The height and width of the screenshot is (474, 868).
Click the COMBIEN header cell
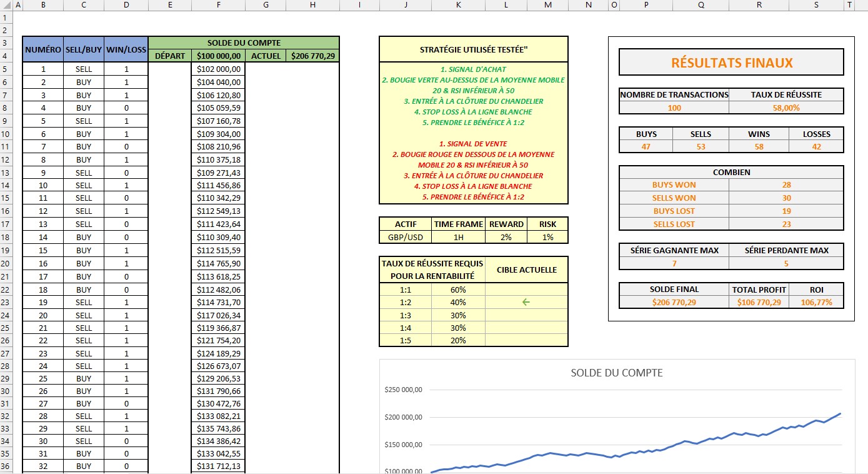coord(731,172)
